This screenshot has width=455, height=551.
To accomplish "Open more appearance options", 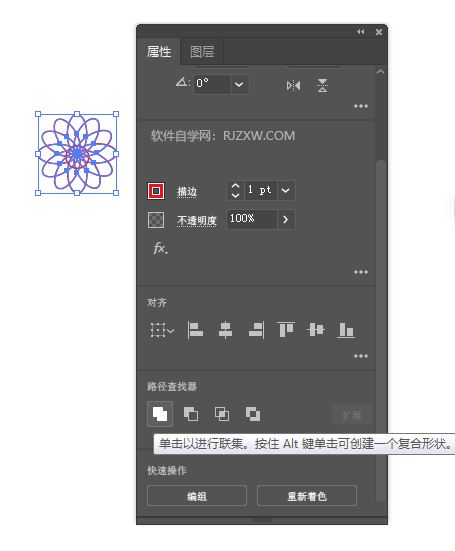I will [x=360, y=272].
